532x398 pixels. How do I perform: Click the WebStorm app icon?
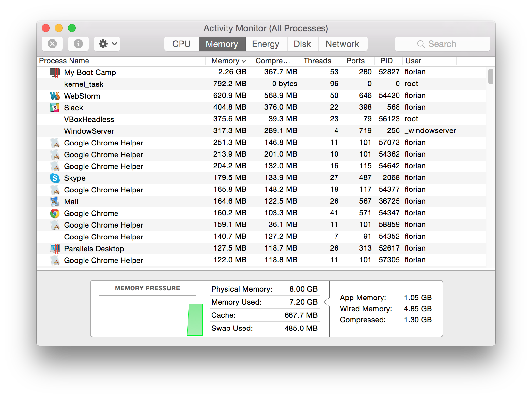tap(55, 96)
